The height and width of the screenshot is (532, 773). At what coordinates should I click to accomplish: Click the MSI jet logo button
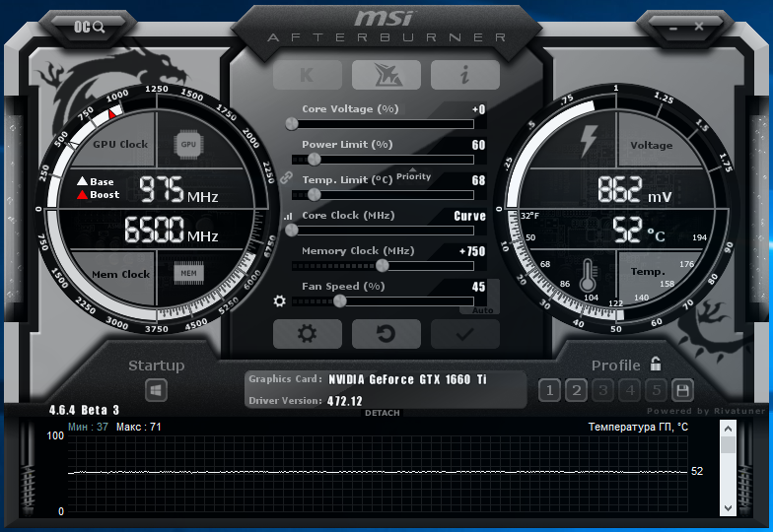386,75
